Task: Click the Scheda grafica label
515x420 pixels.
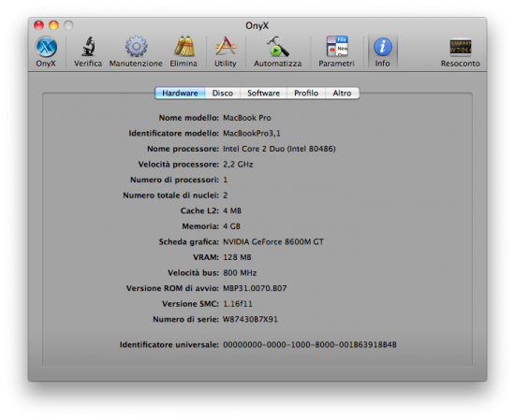Action: coord(189,242)
